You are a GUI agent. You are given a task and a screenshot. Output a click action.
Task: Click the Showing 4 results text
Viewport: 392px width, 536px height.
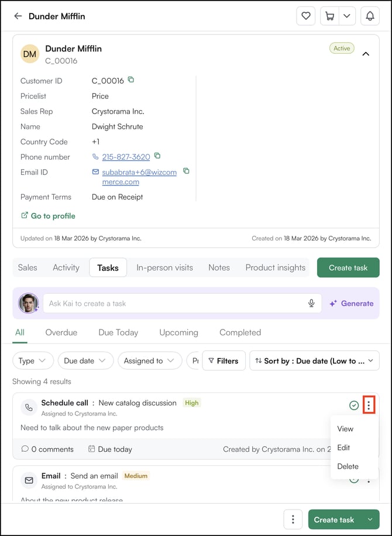coord(42,382)
